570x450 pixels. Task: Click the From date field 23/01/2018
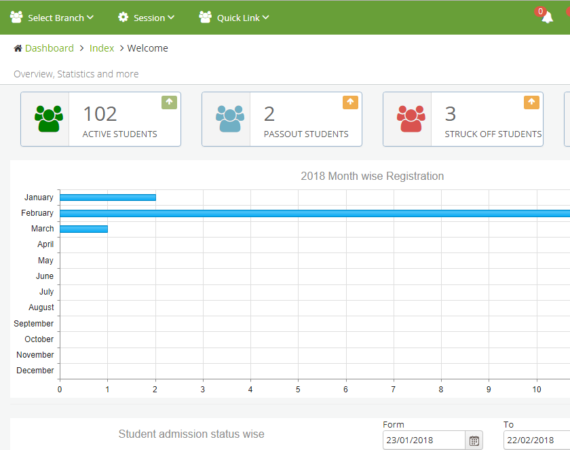[424, 440]
